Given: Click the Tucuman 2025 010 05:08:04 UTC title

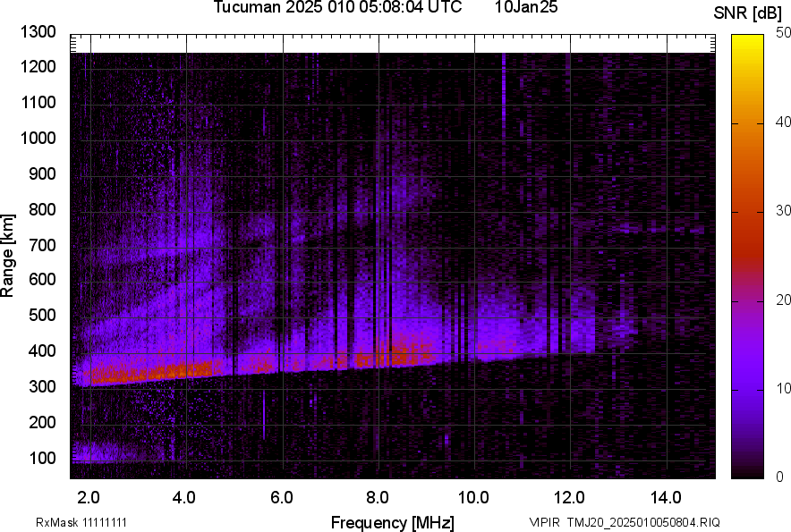Looking at the screenshot, I should point(337,8).
